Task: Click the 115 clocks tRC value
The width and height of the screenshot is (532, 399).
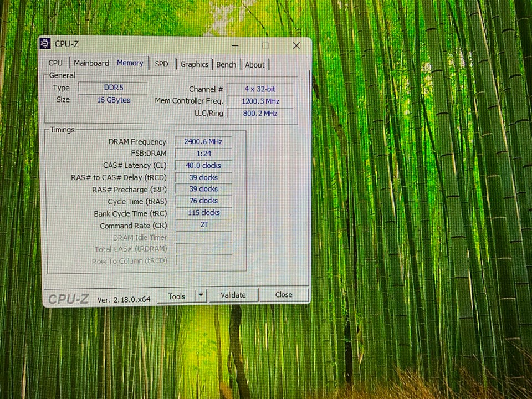Action: (x=203, y=212)
